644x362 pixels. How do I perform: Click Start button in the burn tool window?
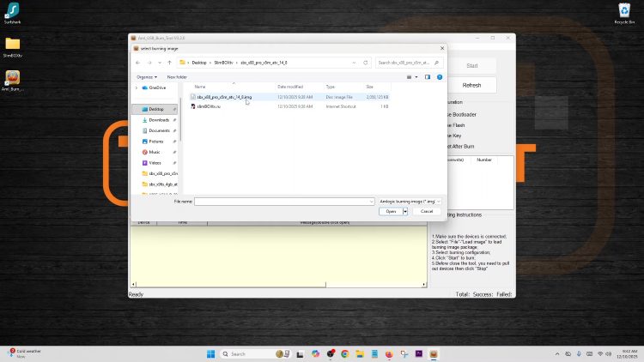click(x=472, y=66)
